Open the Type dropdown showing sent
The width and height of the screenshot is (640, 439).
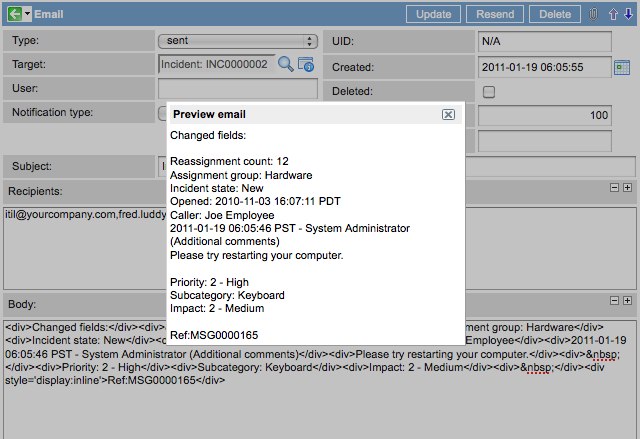237,41
